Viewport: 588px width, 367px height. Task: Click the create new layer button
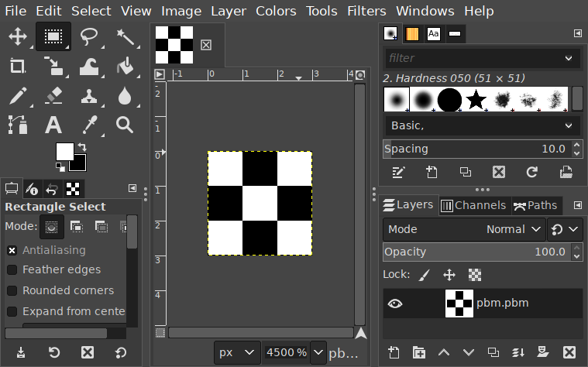(x=394, y=352)
